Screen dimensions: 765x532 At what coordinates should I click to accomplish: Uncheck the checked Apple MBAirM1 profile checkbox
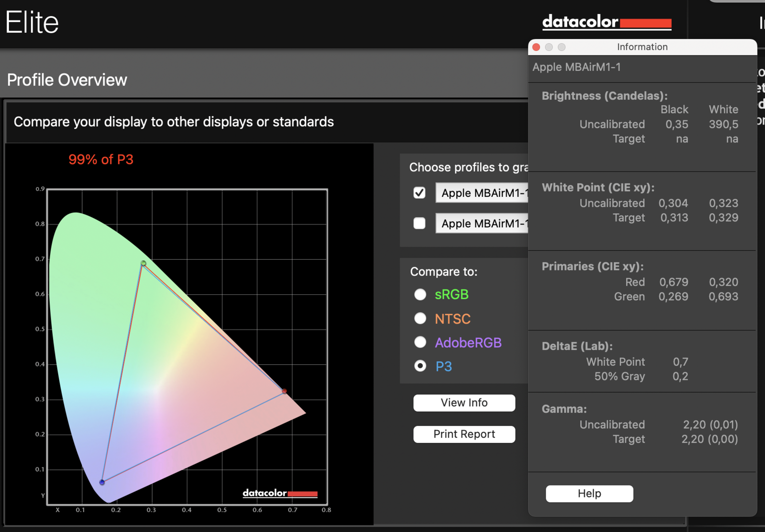[419, 193]
